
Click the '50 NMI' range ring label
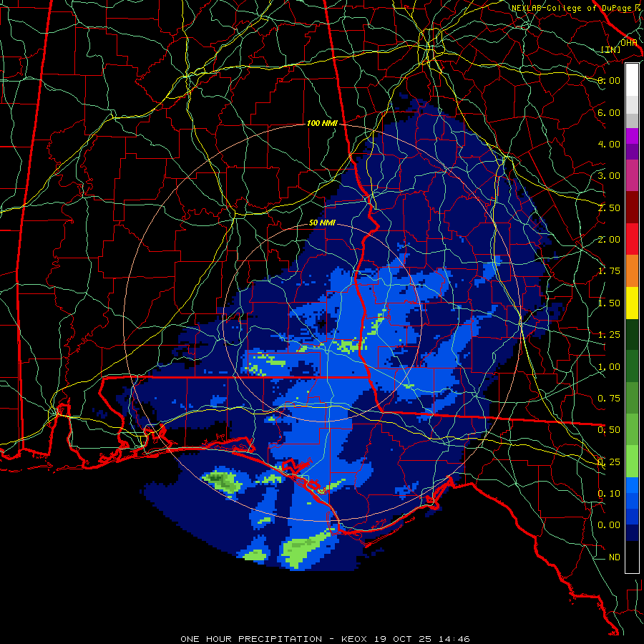click(x=322, y=223)
